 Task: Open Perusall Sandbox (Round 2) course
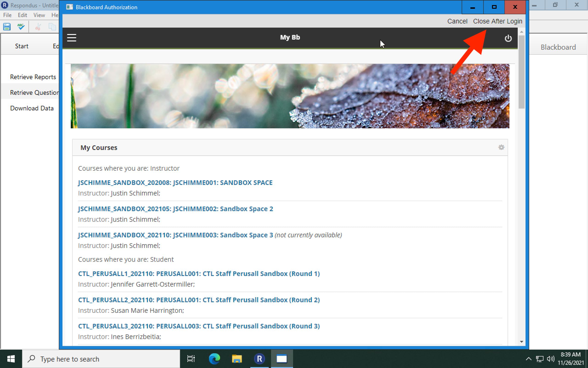199,300
